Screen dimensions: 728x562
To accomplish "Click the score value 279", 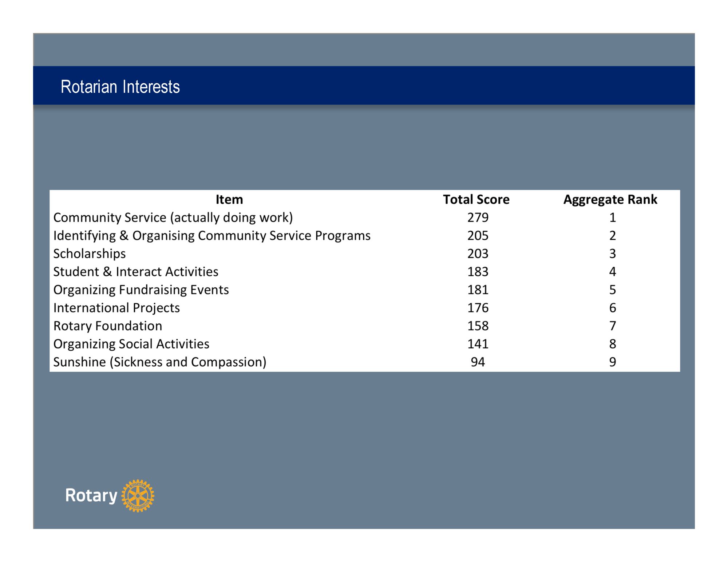I will click(478, 218).
